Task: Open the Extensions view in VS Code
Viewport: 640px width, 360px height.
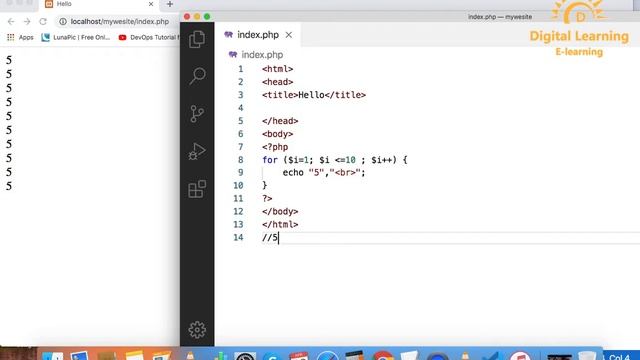Action: pos(197,189)
